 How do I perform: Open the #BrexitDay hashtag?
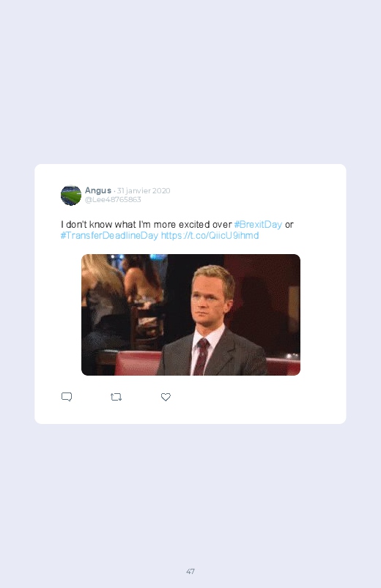(x=258, y=224)
